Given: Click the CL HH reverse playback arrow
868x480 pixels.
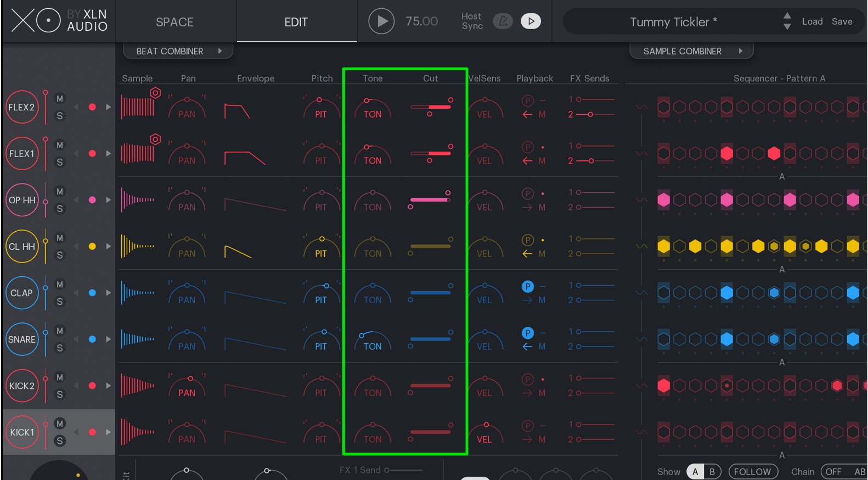Looking at the screenshot, I should pyautogui.click(x=527, y=254).
